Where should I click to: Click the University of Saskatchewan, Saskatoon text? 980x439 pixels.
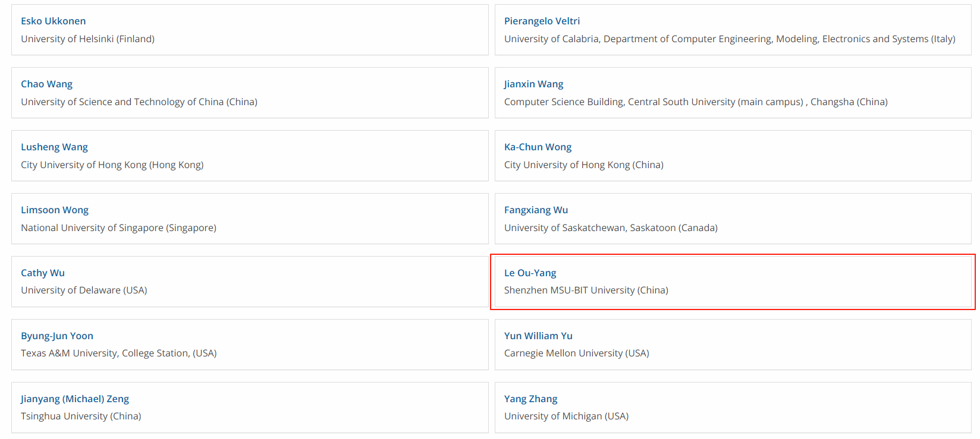(x=611, y=228)
